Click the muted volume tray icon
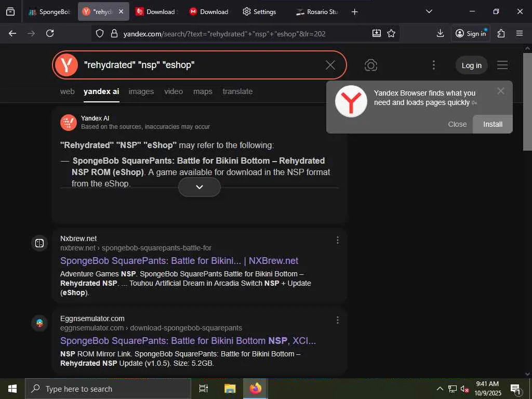Viewport: 532px width, 399px height. 464,389
